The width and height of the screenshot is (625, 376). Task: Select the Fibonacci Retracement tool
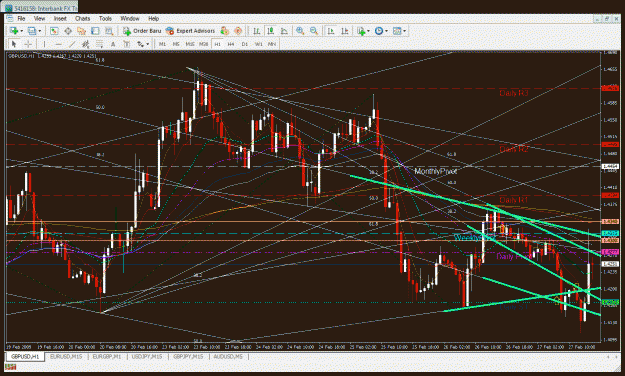pos(99,44)
